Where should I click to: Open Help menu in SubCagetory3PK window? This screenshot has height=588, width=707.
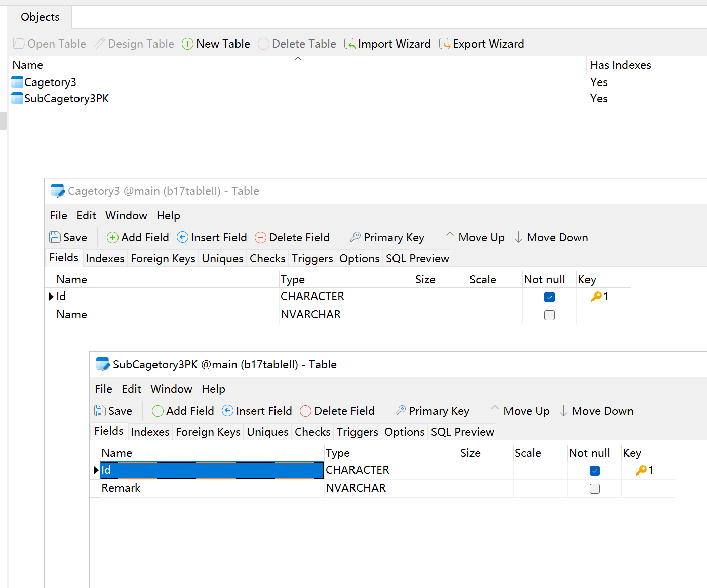(213, 389)
